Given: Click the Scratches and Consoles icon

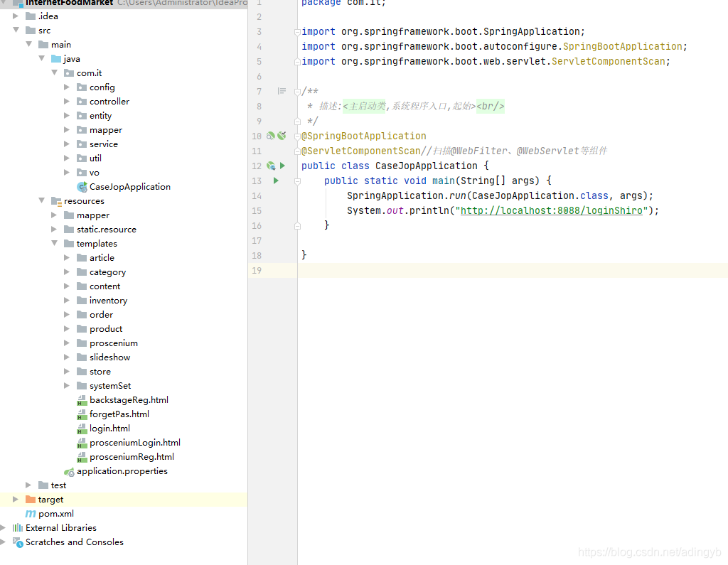Looking at the screenshot, I should coord(17,542).
